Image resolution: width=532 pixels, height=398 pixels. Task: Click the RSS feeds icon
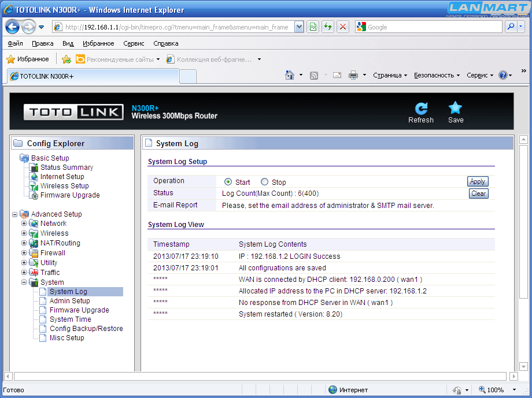coord(314,75)
